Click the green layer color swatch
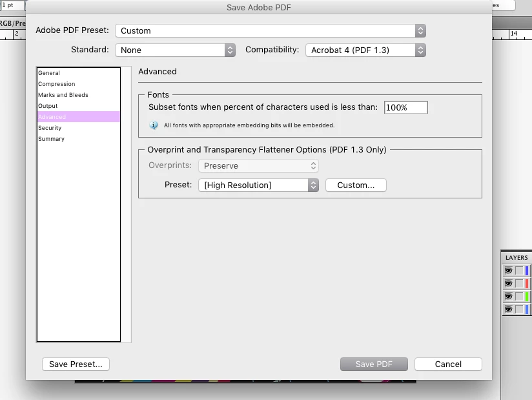This screenshot has height=400, width=532. [x=527, y=297]
